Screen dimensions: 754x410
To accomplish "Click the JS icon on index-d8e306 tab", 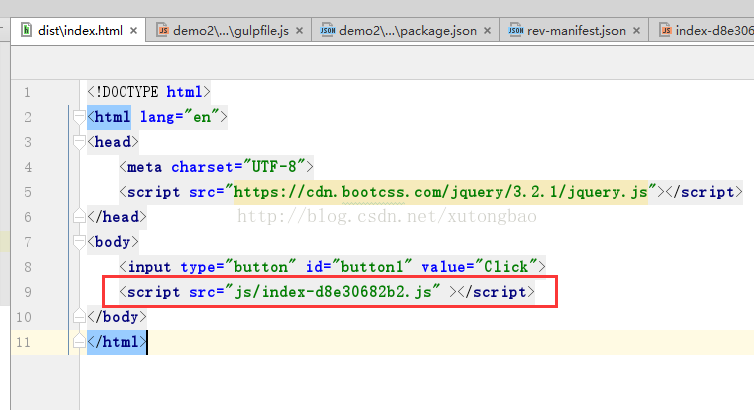I will 665,30.
